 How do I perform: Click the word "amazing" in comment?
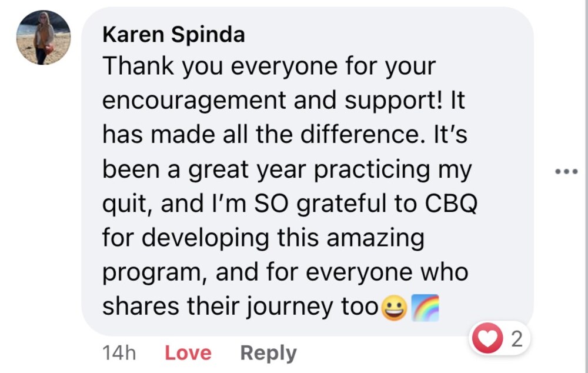pos(375,238)
